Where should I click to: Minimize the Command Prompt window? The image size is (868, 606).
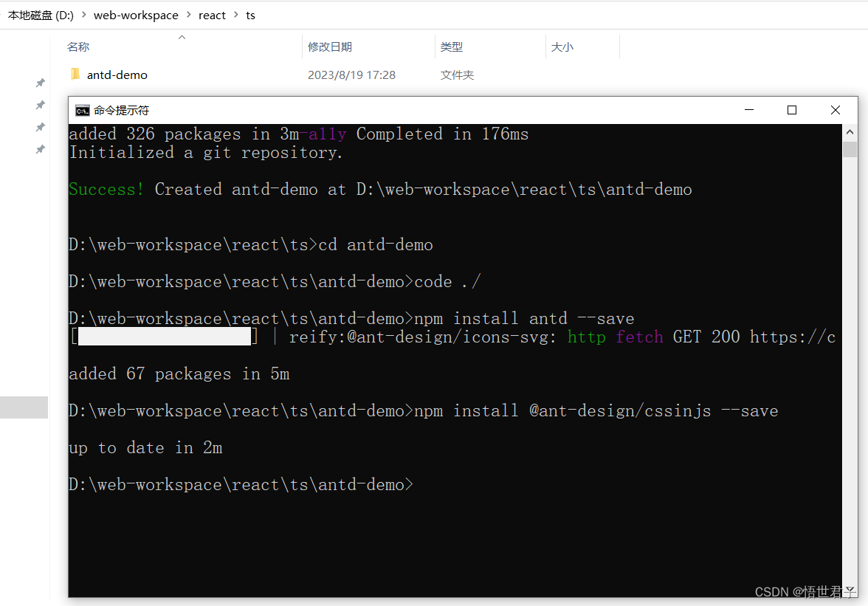pos(749,110)
